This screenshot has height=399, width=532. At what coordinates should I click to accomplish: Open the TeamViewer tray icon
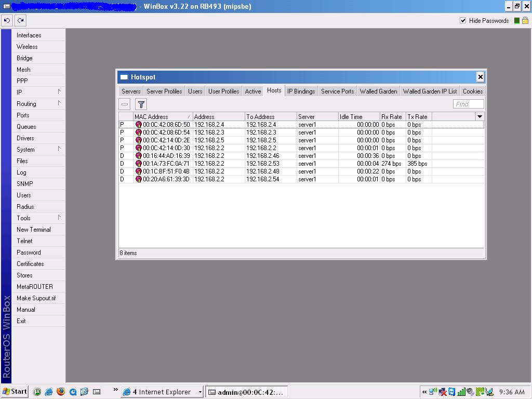pyautogui.click(x=451, y=392)
